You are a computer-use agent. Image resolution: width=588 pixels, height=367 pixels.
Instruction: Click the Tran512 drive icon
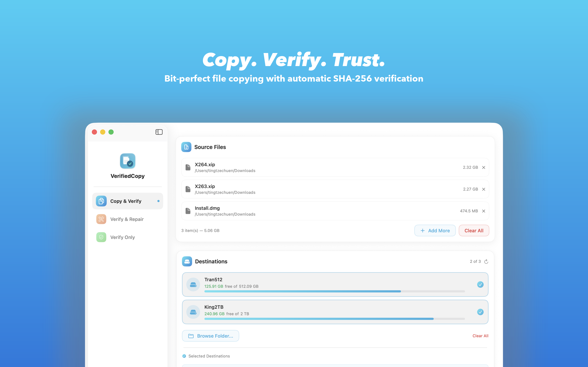[193, 284]
